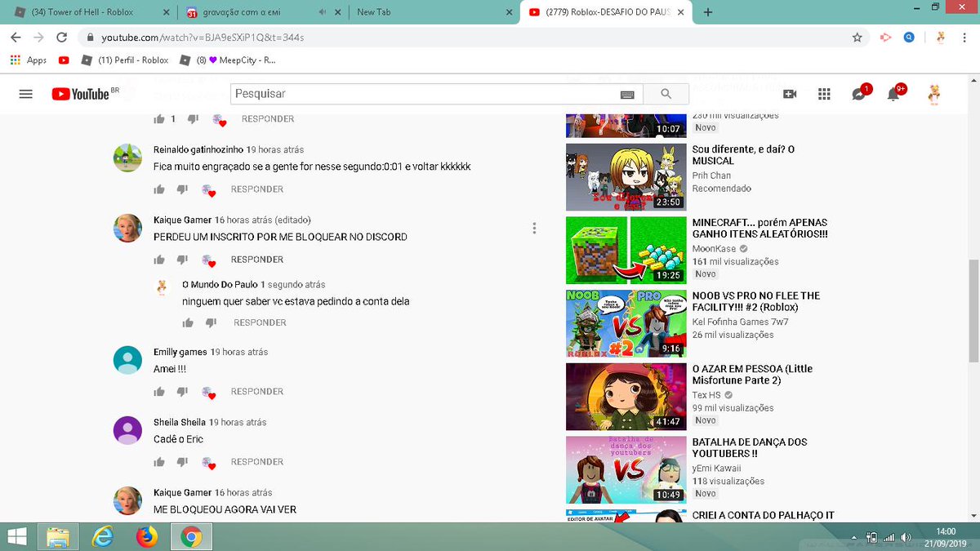This screenshot has height=551, width=980.
Task: Open the Windows Start button
Action: [18, 536]
